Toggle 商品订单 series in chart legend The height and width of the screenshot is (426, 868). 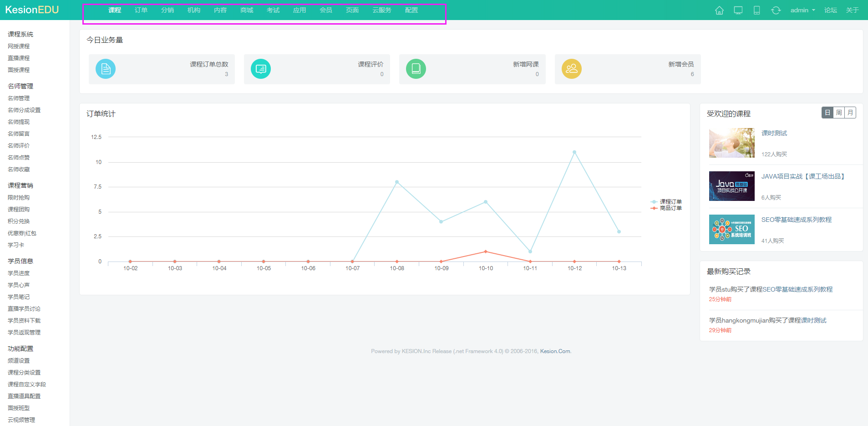tap(667, 208)
